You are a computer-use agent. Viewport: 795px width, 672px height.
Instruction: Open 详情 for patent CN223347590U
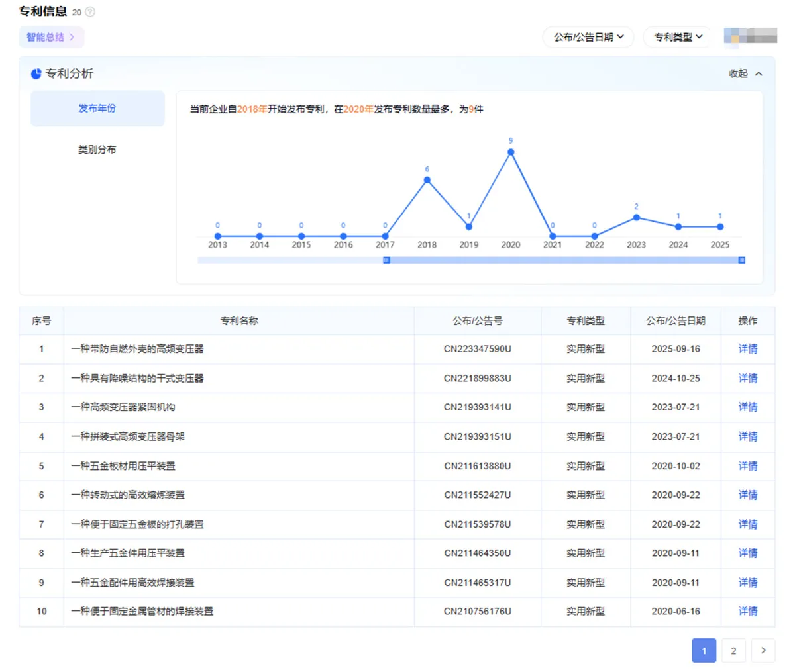(747, 349)
